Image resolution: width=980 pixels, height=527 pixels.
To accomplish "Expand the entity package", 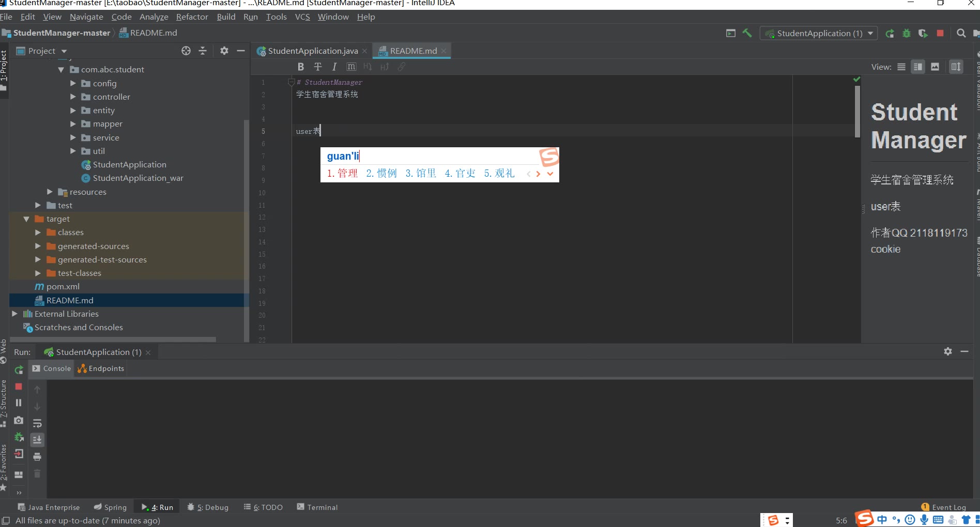I will tap(73, 110).
